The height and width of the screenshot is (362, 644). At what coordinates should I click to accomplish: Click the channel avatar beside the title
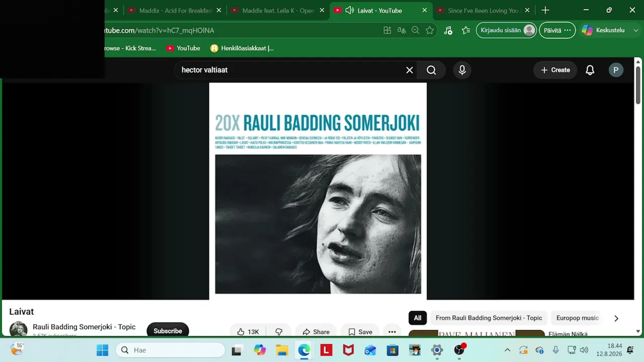pos(19,329)
